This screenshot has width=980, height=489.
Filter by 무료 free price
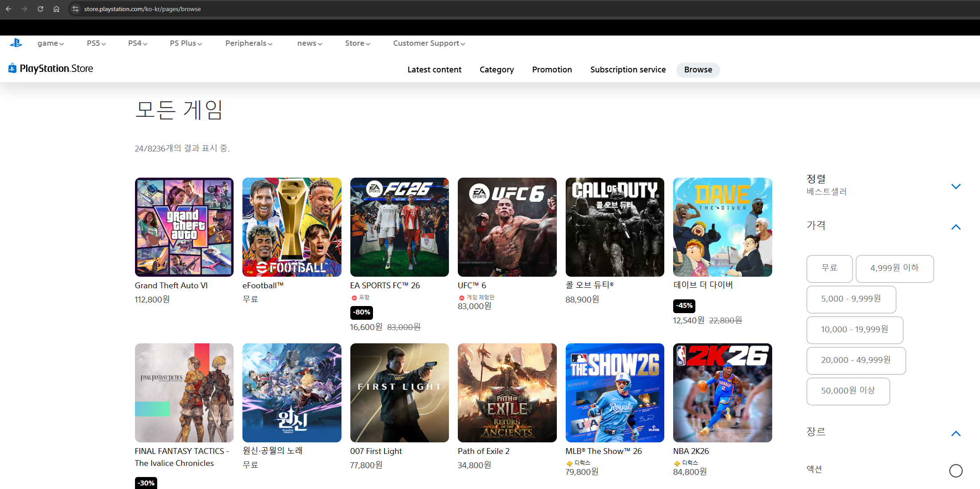click(x=829, y=268)
